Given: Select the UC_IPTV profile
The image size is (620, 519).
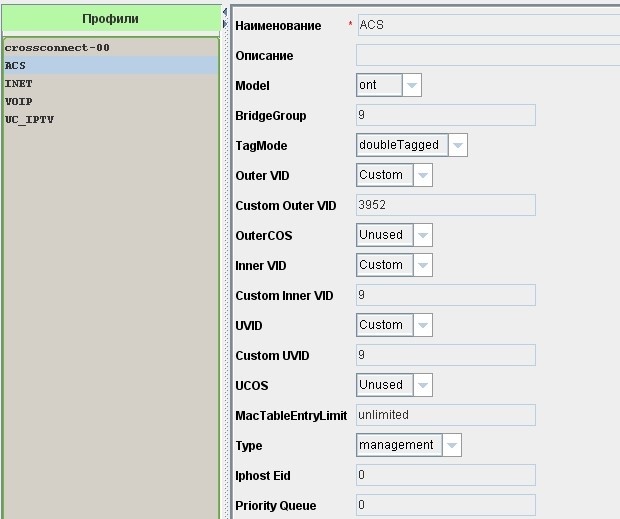Looking at the screenshot, I should tap(29, 120).
